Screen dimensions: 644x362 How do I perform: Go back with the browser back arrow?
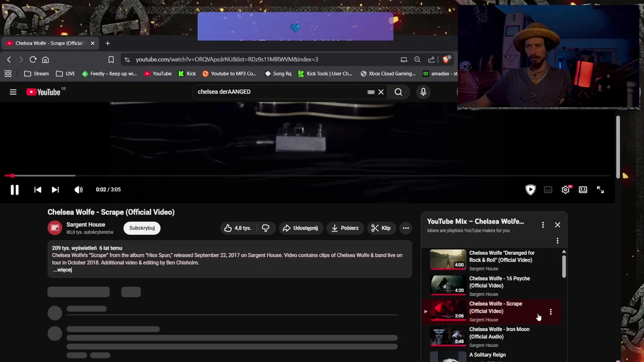9,59
